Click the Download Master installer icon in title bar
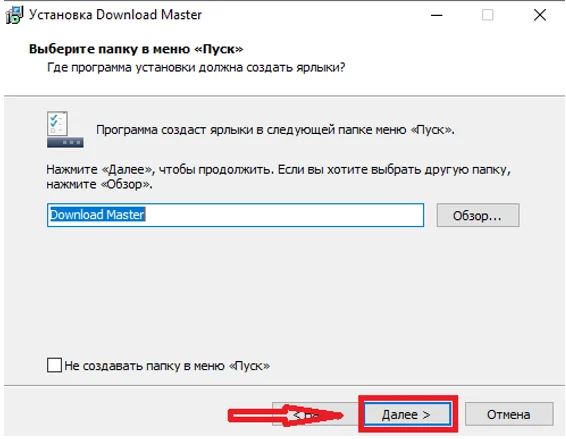The image size is (566, 439). click(14, 15)
